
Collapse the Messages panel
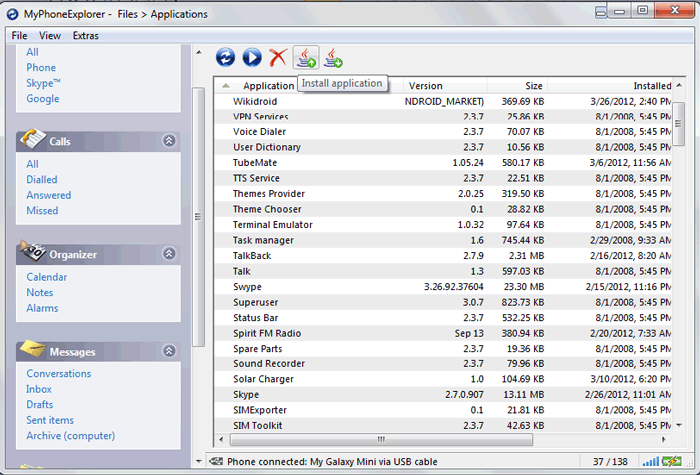(169, 351)
